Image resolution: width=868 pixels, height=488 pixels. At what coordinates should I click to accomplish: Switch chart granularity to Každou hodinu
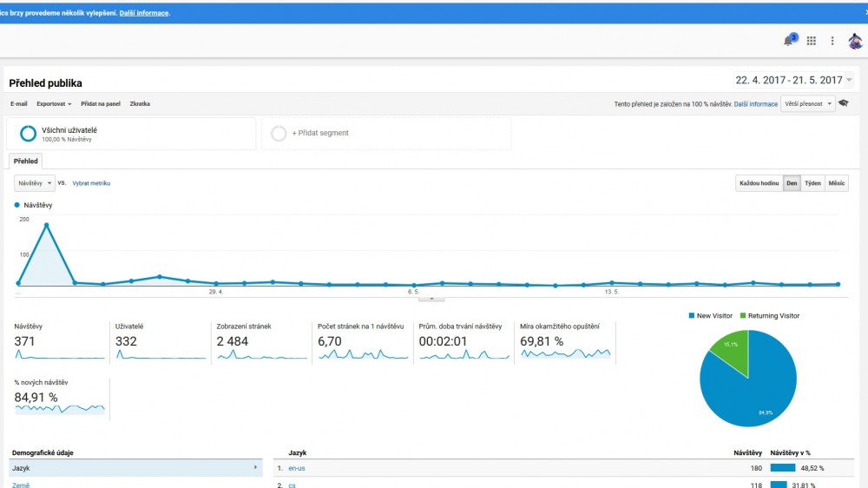pos(758,183)
